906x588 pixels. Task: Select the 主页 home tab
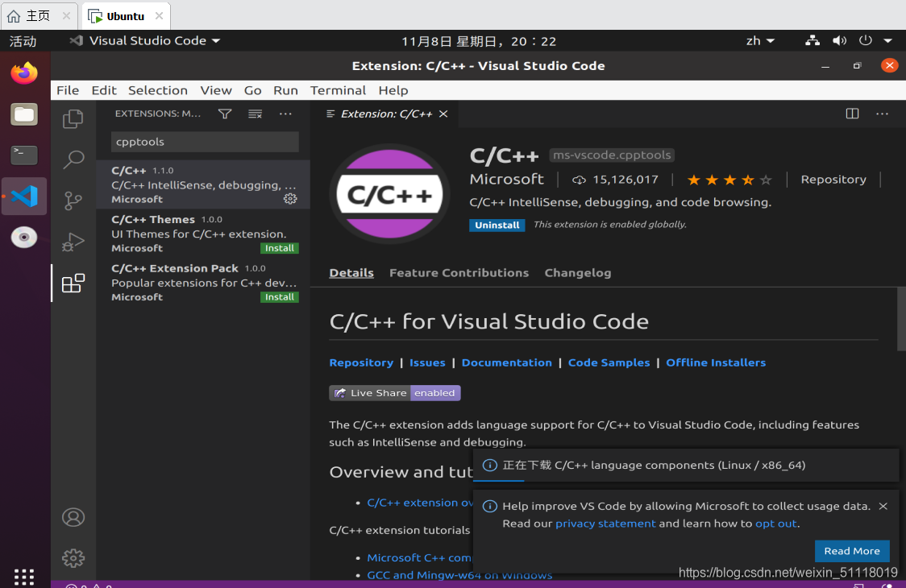point(38,15)
